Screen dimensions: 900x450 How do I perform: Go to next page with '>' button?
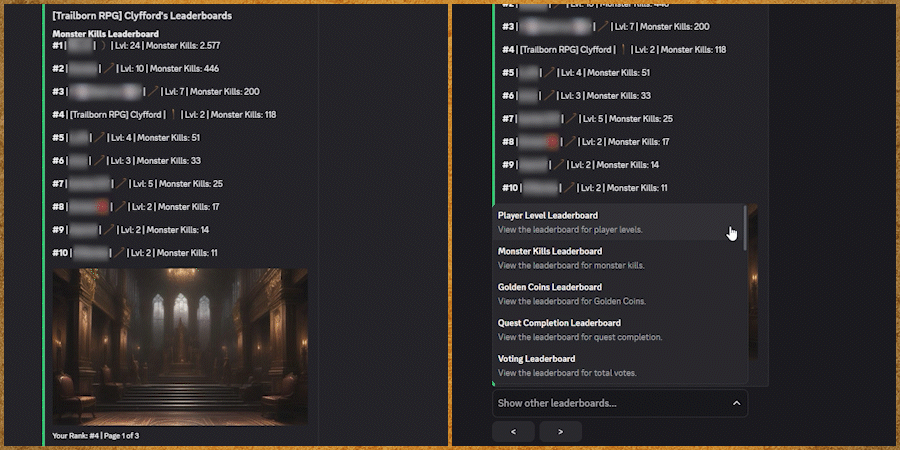(x=560, y=432)
